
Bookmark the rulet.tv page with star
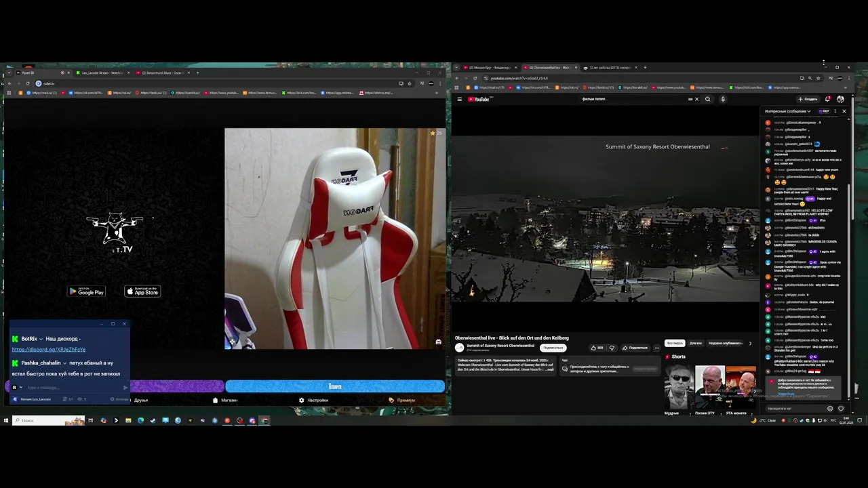tap(409, 83)
